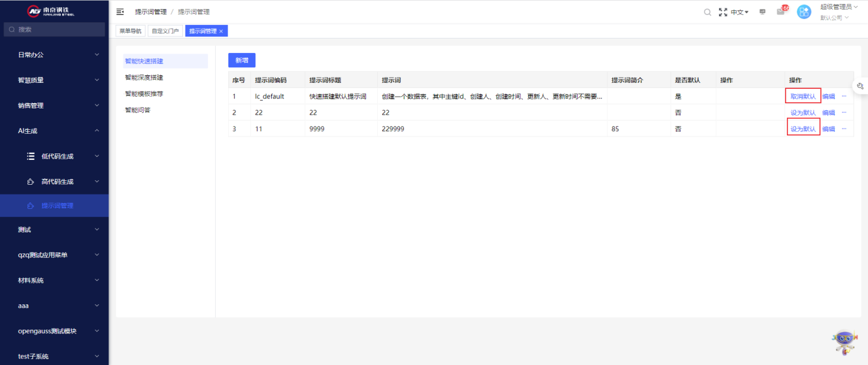
Task: Open the robot assistant mascot
Action: [x=844, y=342]
